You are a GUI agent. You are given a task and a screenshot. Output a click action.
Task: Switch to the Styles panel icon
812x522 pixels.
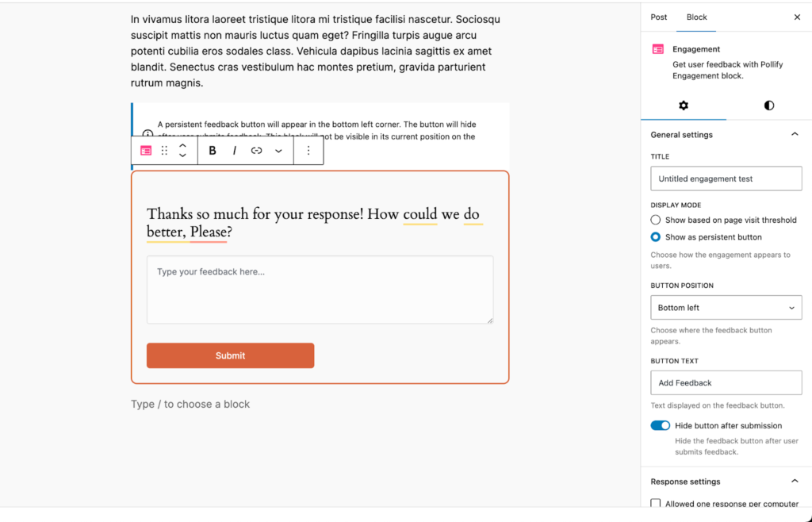click(x=768, y=105)
